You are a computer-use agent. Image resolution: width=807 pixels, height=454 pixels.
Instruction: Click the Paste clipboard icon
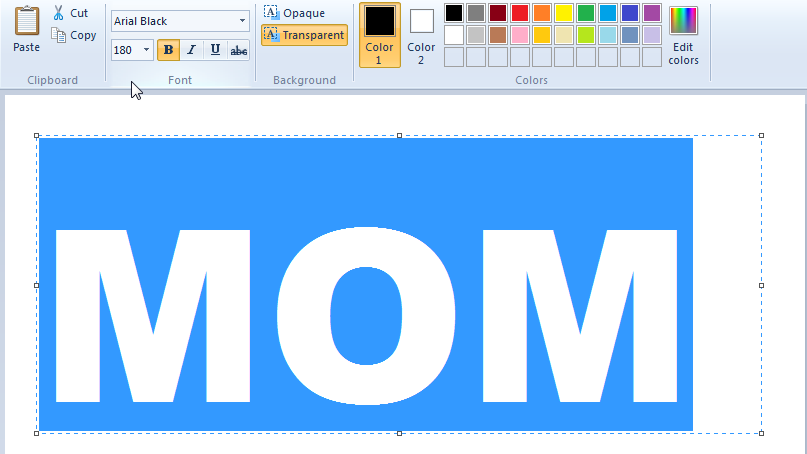click(26, 22)
